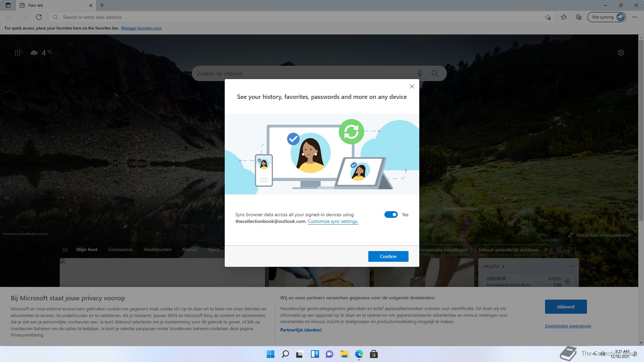Open Partnerlijst (derden) link

click(x=301, y=330)
